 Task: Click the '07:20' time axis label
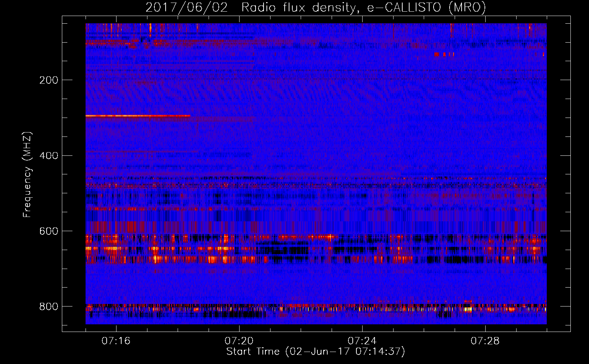(239, 341)
